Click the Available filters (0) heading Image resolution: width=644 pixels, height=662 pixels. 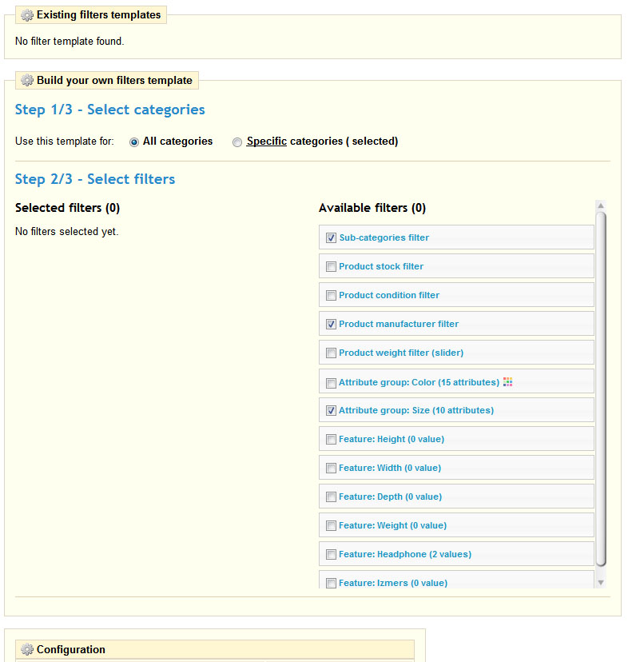click(372, 208)
